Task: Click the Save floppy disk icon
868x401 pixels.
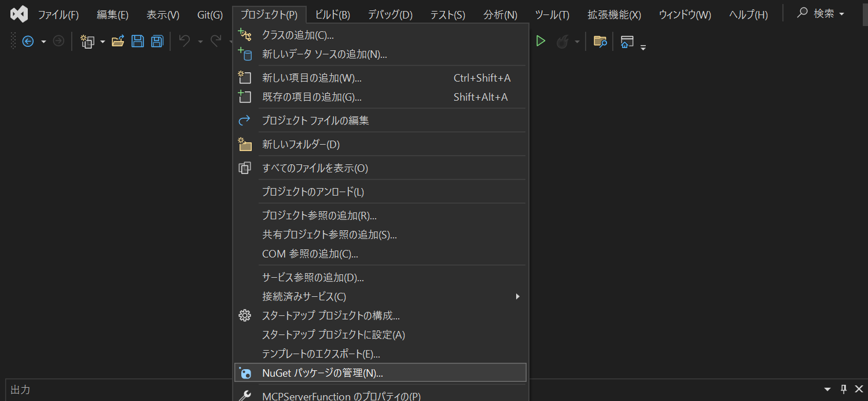Action: (x=138, y=42)
